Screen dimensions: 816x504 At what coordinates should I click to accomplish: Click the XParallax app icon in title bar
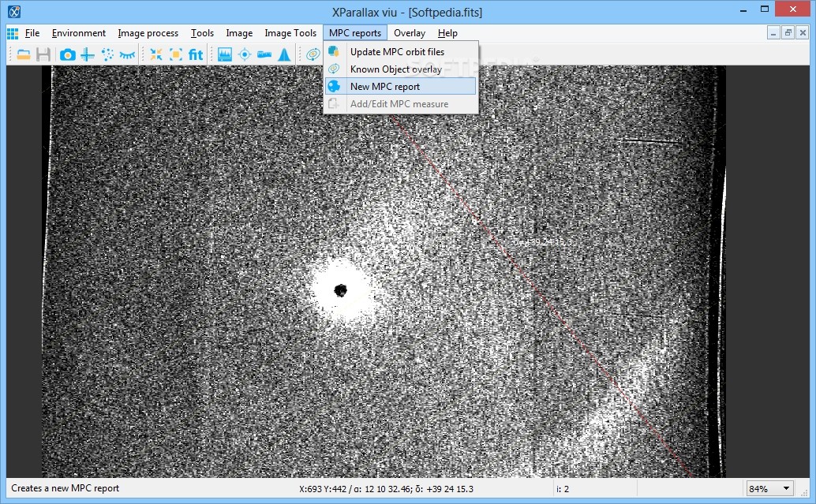click(14, 12)
